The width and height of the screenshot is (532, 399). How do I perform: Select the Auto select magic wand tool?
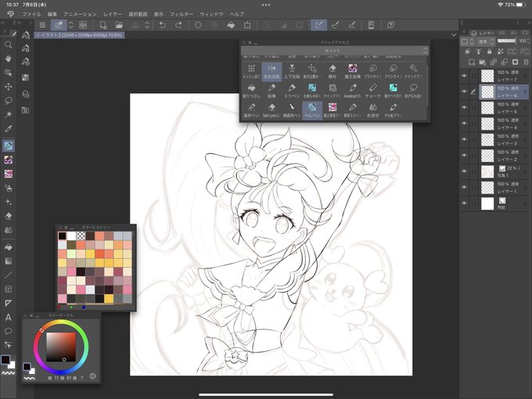[9, 114]
